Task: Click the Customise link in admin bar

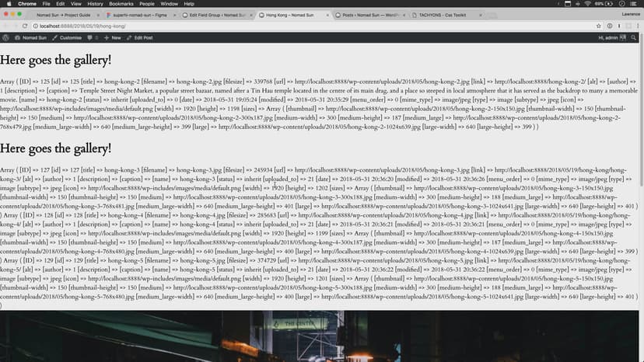Action: [67, 37]
